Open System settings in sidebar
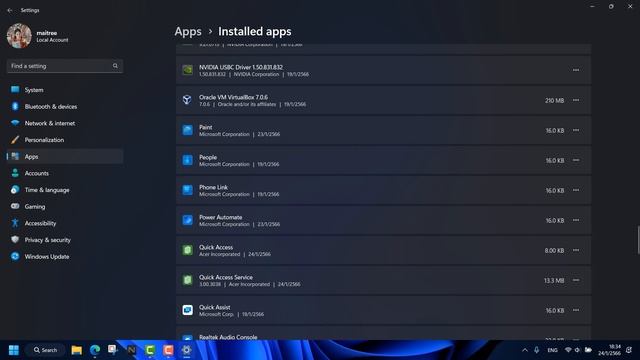 (x=65, y=90)
